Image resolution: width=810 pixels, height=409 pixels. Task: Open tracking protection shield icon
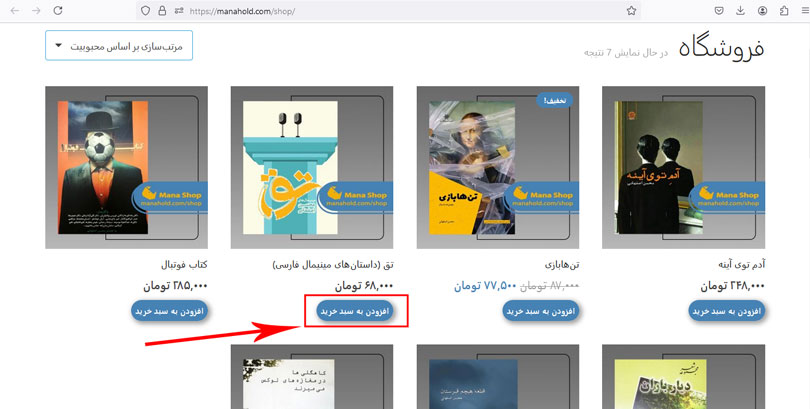coord(146,10)
